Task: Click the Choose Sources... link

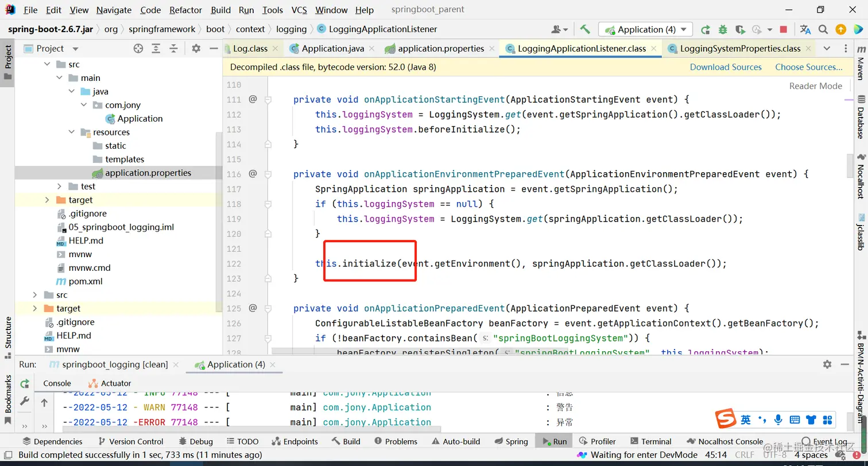Action: point(809,67)
